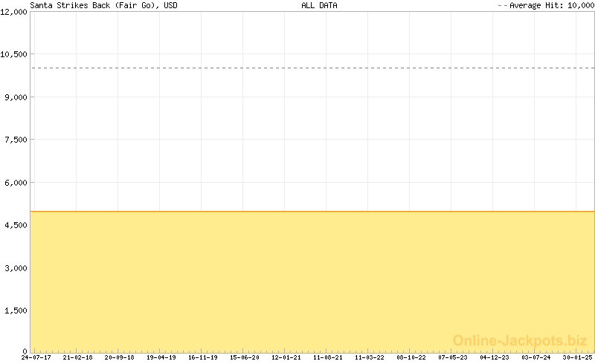Select the 11-08-21 date label
The width and height of the screenshot is (595, 364).
pyautogui.click(x=327, y=357)
